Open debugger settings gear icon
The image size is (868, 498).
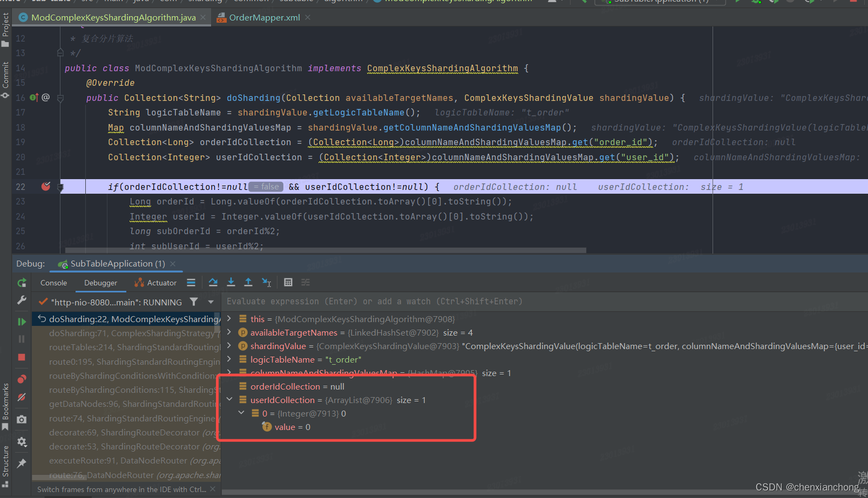22,442
